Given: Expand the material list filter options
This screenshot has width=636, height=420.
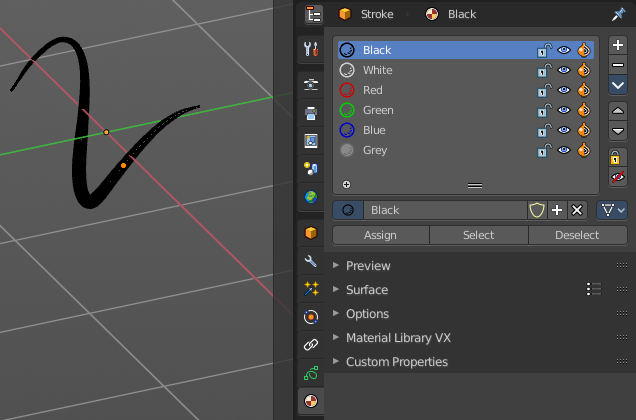Looking at the screenshot, I should pyautogui.click(x=346, y=185).
